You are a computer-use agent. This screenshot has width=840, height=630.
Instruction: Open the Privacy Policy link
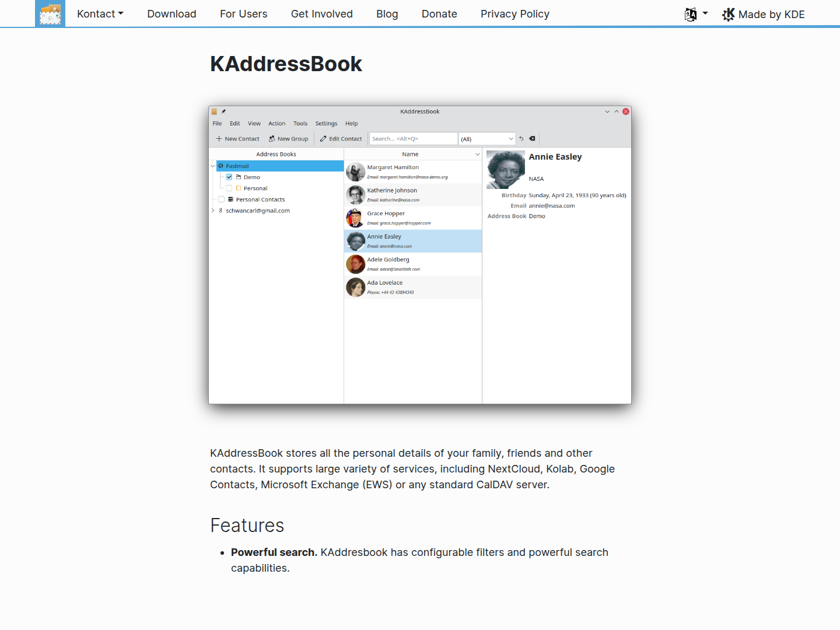[x=515, y=14]
